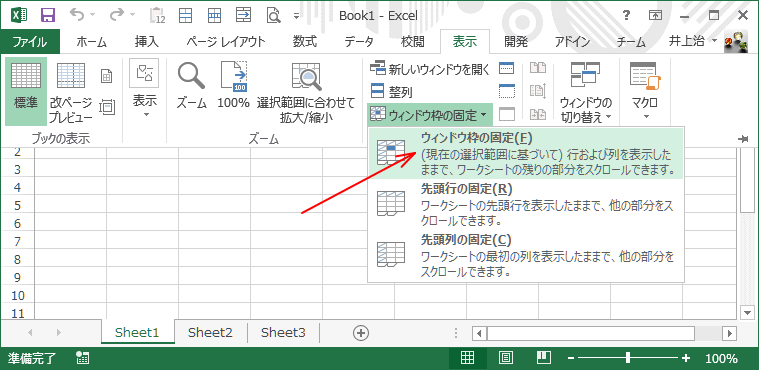The image size is (759, 370).
Task: Toggle the ウィンドウ枠の固定 dropdown button
Action: [x=430, y=115]
